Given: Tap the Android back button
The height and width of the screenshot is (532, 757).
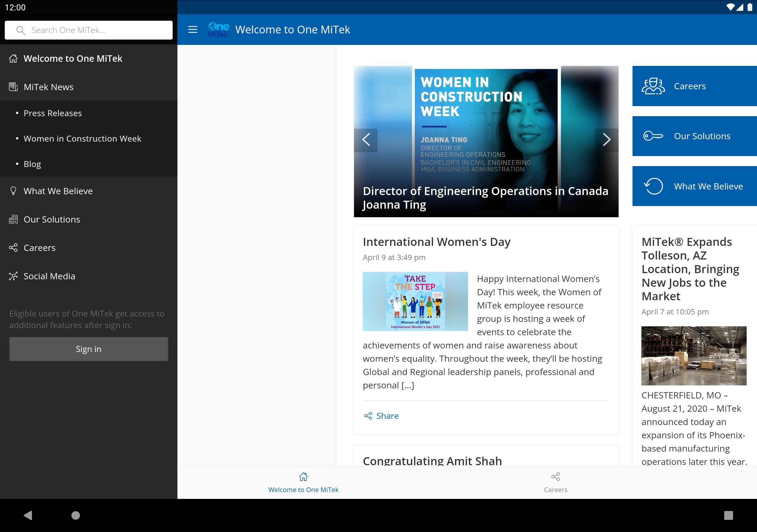Looking at the screenshot, I should [x=28, y=515].
